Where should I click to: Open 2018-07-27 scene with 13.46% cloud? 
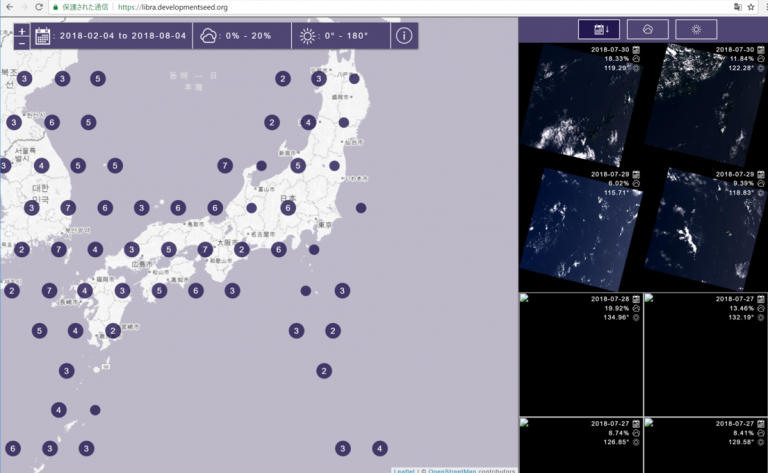[x=706, y=355]
